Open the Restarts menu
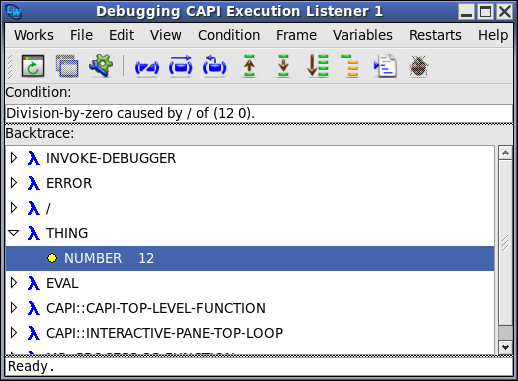The height and width of the screenshot is (381, 518). point(435,35)
